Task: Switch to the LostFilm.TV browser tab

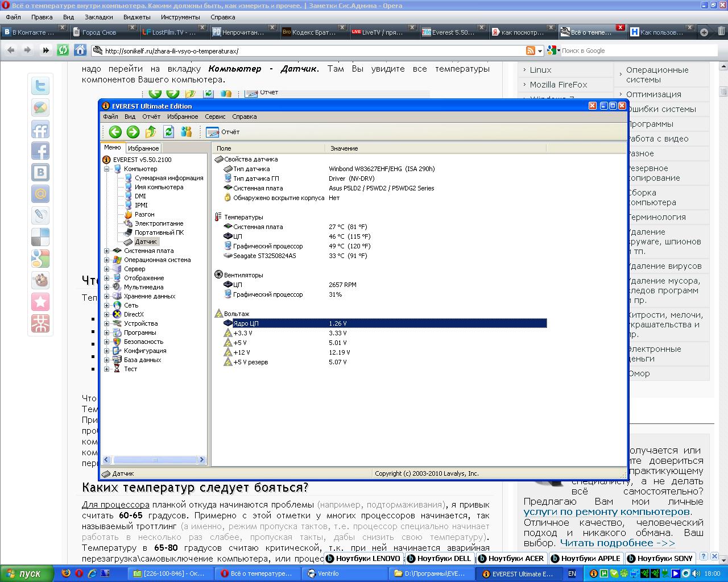Action: (173, 32)
